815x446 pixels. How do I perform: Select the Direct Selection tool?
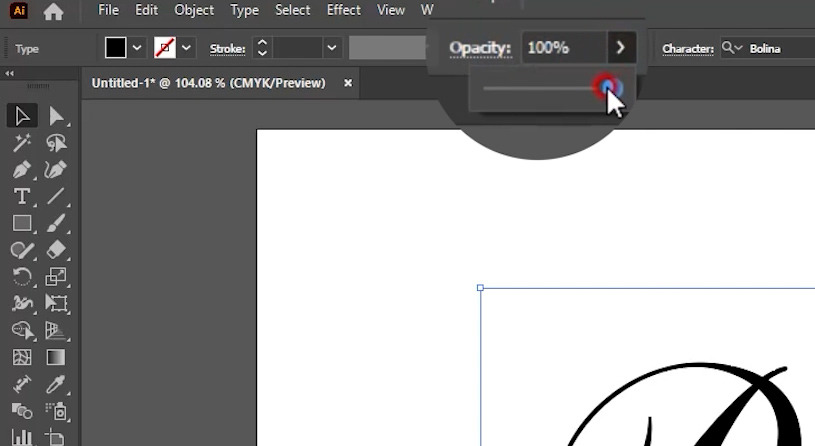56,116
